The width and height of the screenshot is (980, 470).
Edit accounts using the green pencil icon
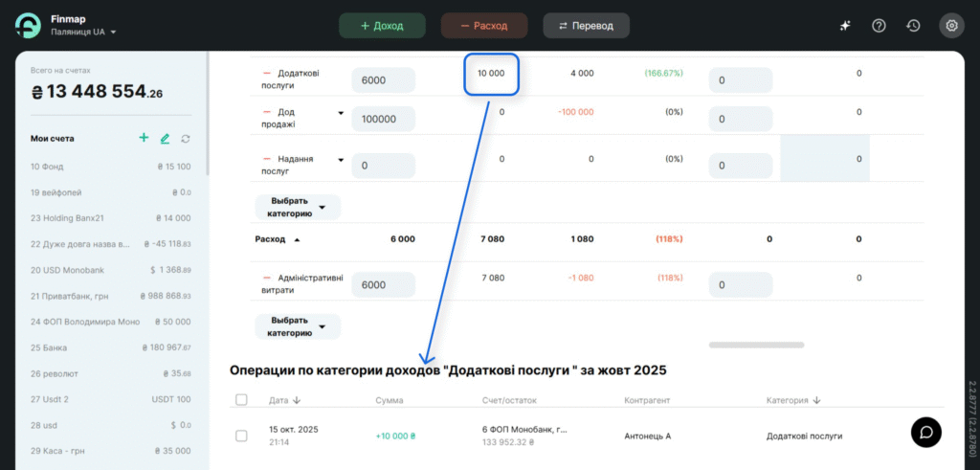165,139
